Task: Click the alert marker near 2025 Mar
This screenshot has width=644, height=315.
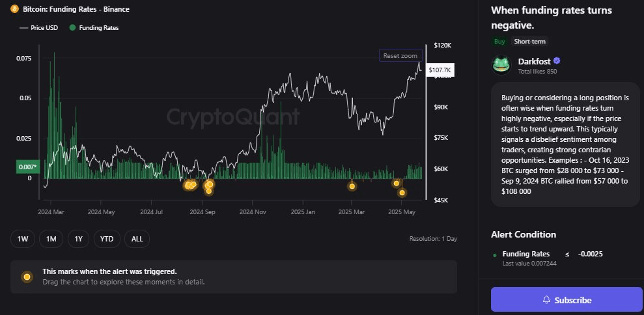Action: 352,186
